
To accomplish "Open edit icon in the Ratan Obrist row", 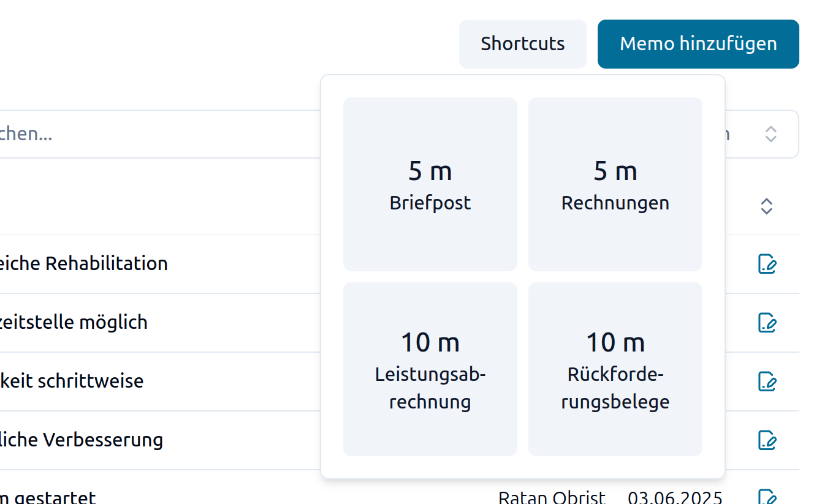I will 767,496.
